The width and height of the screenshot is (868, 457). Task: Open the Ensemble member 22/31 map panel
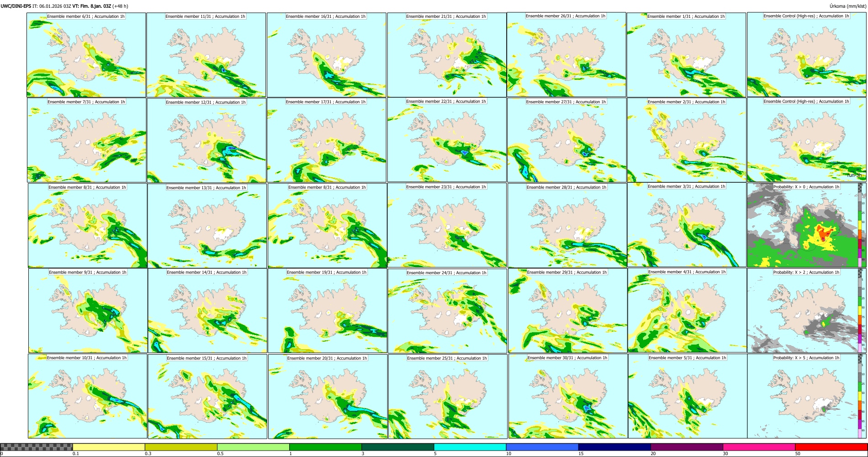447,140
